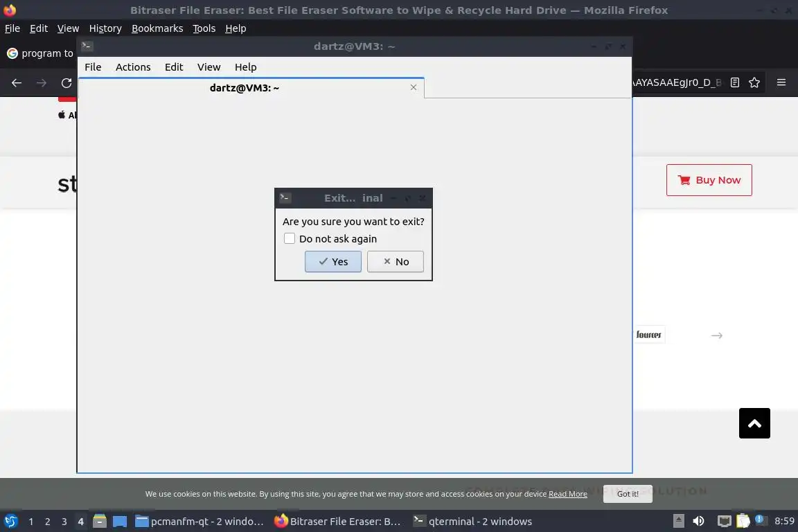Click the Firefox address bar URL
This screenshot has height=532, width=798.
[677, 82]
